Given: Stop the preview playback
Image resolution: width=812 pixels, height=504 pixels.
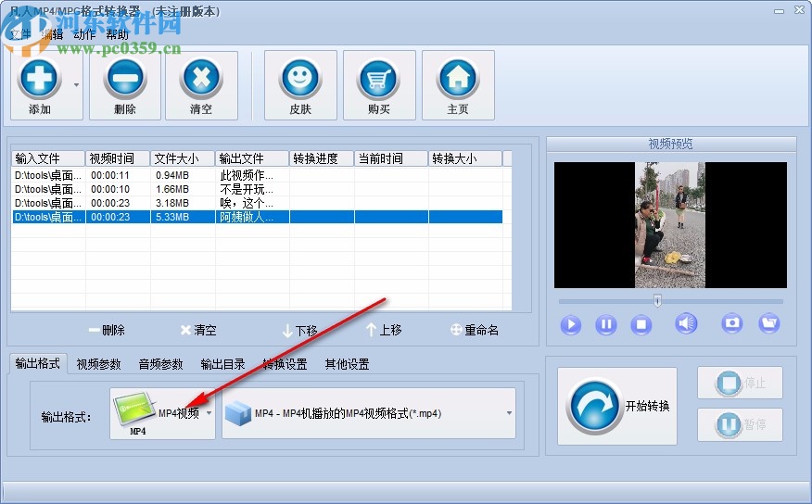Looking at the screenshot, I should point(641,324).
